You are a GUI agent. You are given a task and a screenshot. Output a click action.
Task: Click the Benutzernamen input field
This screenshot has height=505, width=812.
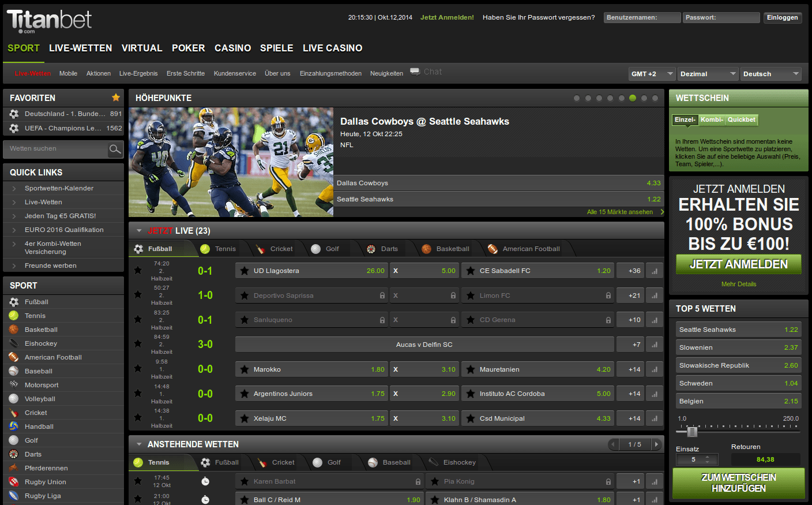pyautogui.click(x=642, y=17)
